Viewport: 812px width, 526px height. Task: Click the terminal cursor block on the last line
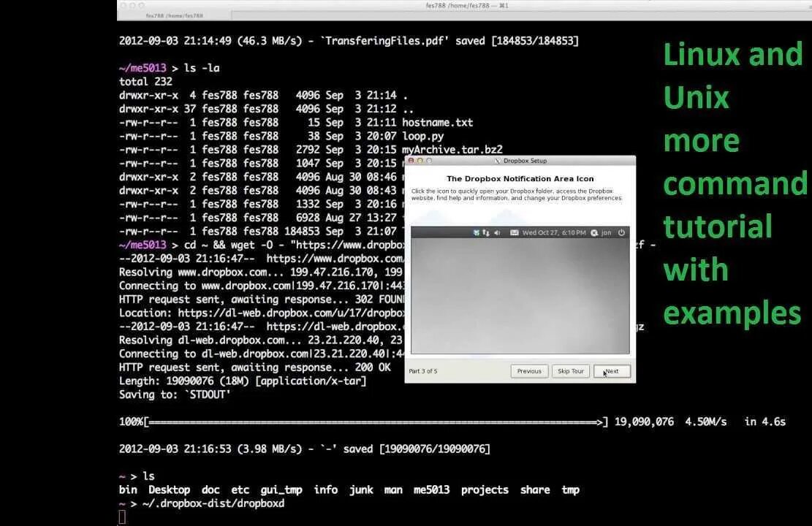coord(122,517)
